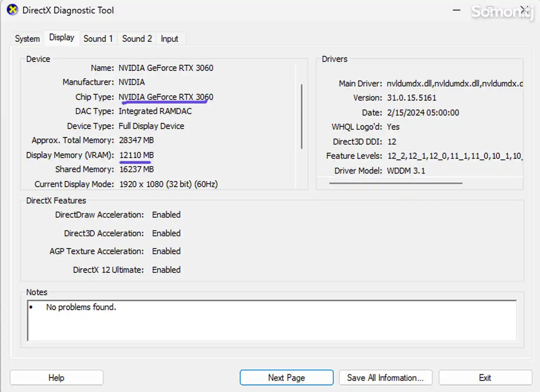540x392 pixels.
Task: Click the Device panel vertical scrollbar
Action: click(301, 116)
